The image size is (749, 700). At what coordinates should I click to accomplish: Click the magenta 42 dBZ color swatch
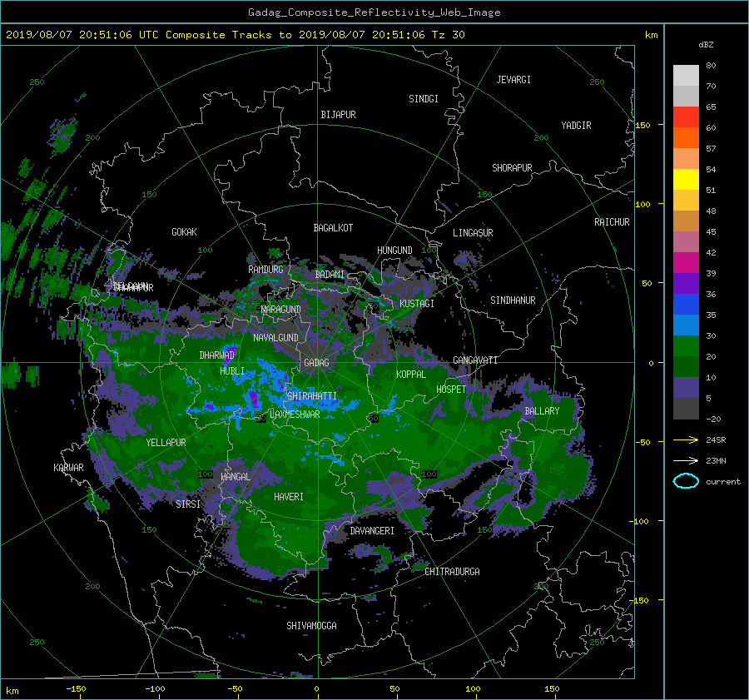tap(686, 262)
